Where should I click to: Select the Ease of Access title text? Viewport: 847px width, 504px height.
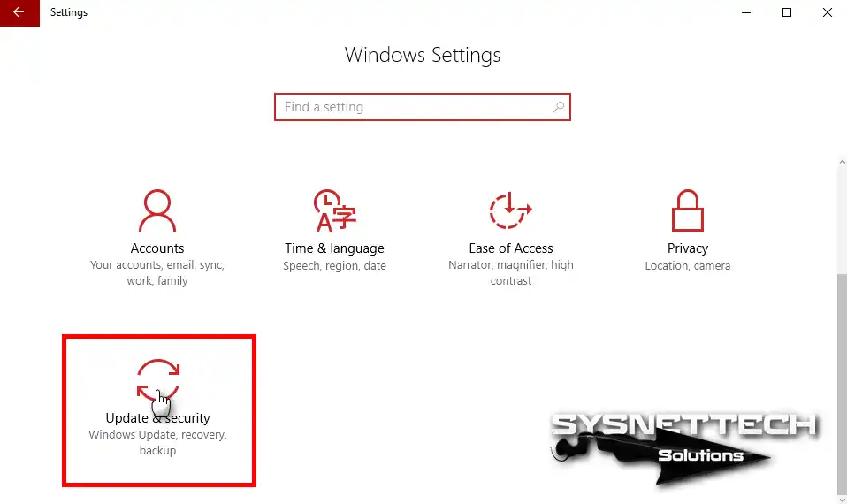(511, 248)
